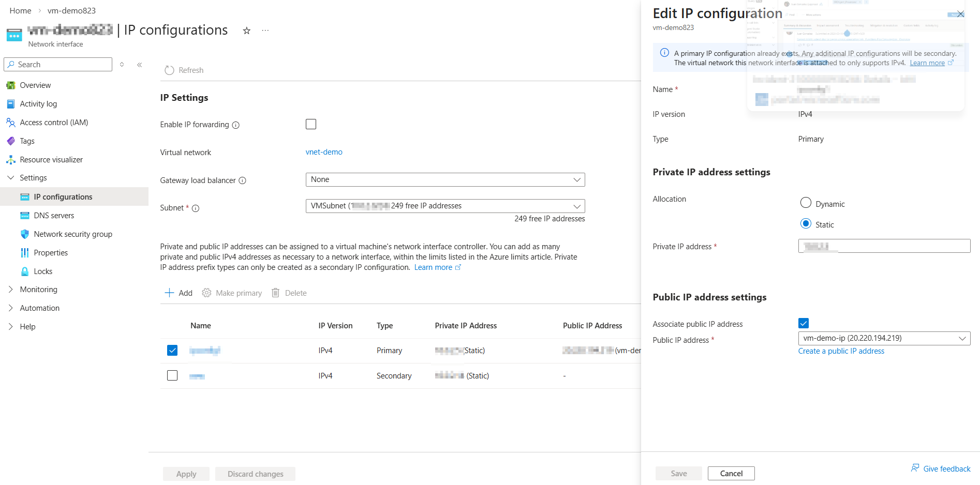Click the Give feedback icon
The image size is (980, 485).
point(915,468)
